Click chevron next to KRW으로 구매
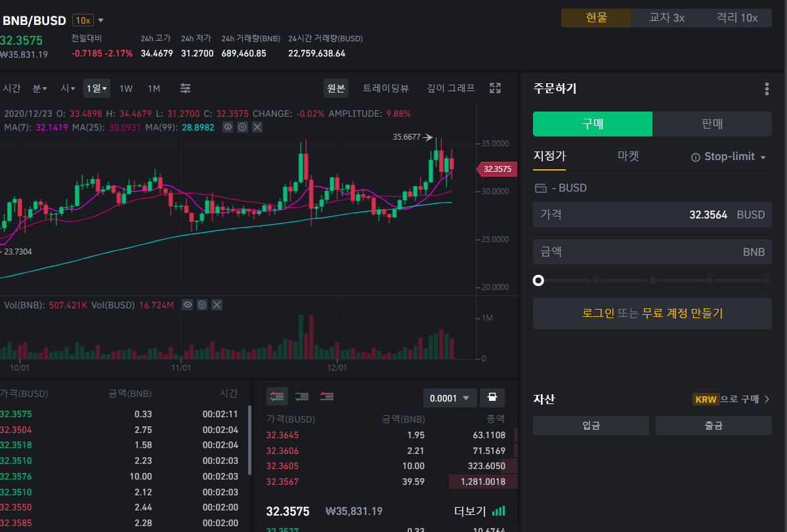The height and width of the screenshot is (532, 787). click(767, 399)
